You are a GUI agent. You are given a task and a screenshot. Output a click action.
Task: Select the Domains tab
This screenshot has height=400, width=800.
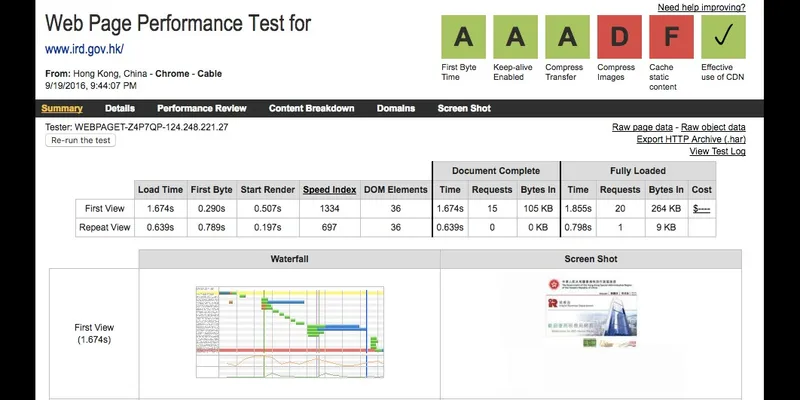tap(395, 108)
